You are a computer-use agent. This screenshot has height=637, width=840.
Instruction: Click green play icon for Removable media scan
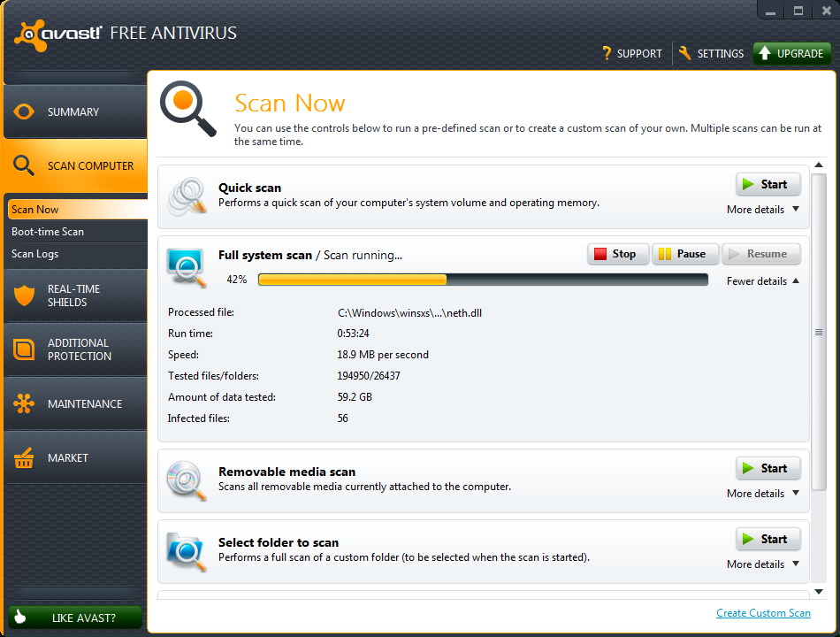point(748,468)
